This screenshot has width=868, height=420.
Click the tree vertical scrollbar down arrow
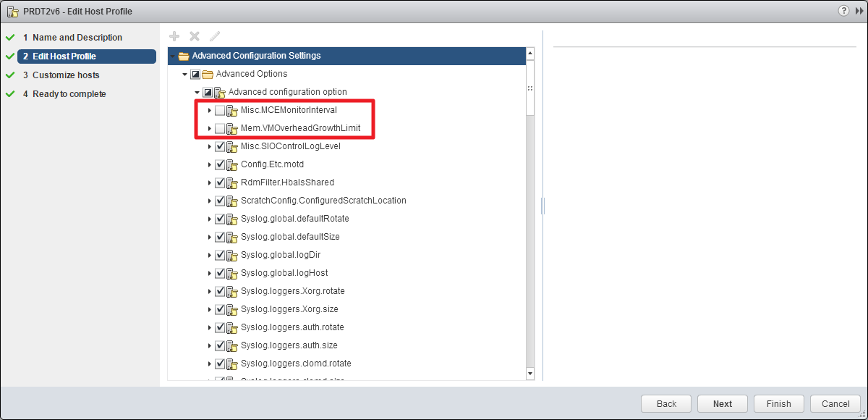[530, 374]
